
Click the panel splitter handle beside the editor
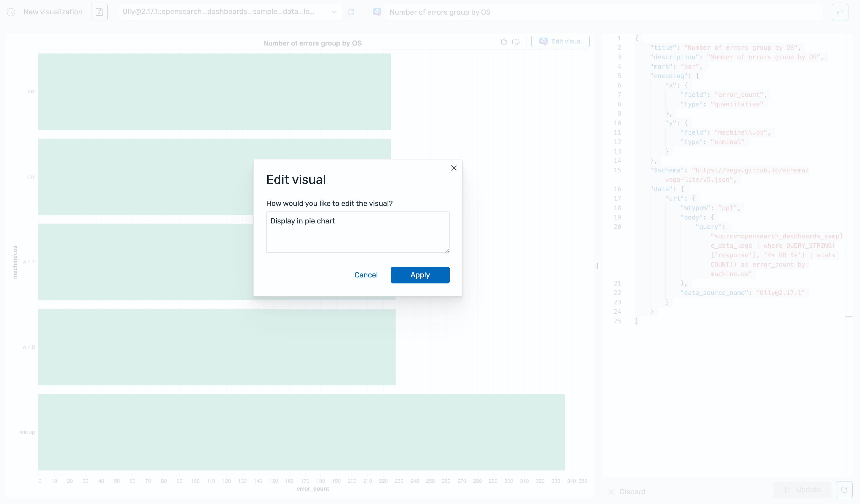point(598,266)
